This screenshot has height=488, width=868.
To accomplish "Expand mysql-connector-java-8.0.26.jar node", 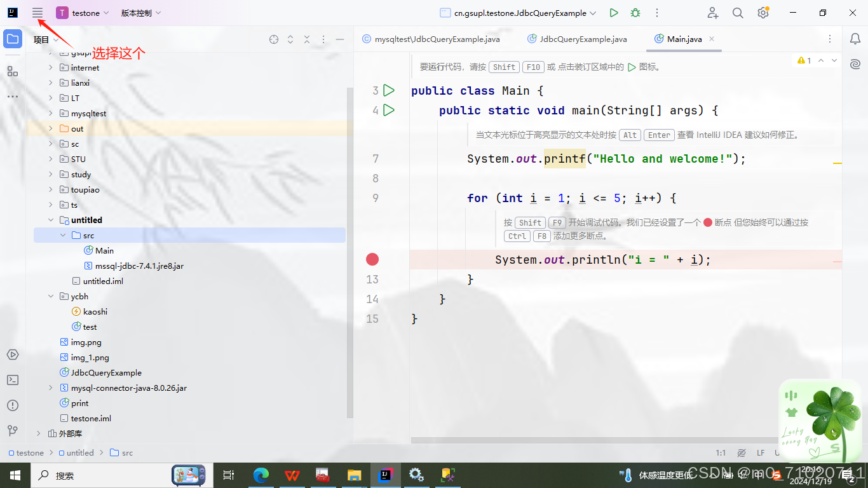I will (x=51, y=388).
